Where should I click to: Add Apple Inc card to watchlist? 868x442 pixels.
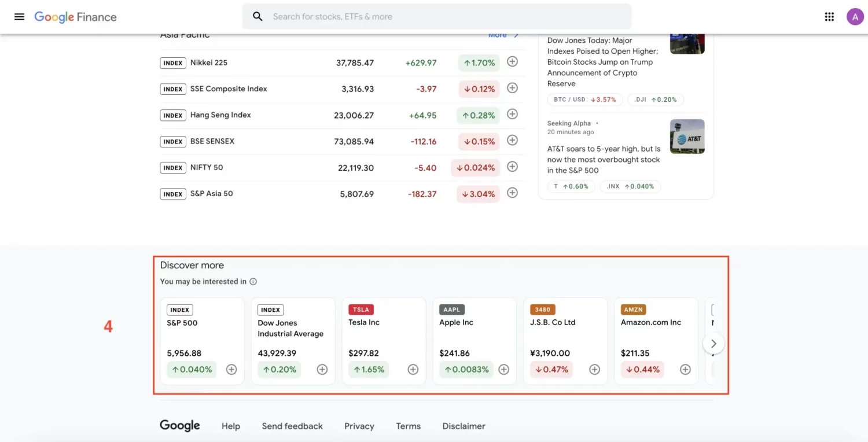pos(504,369)
